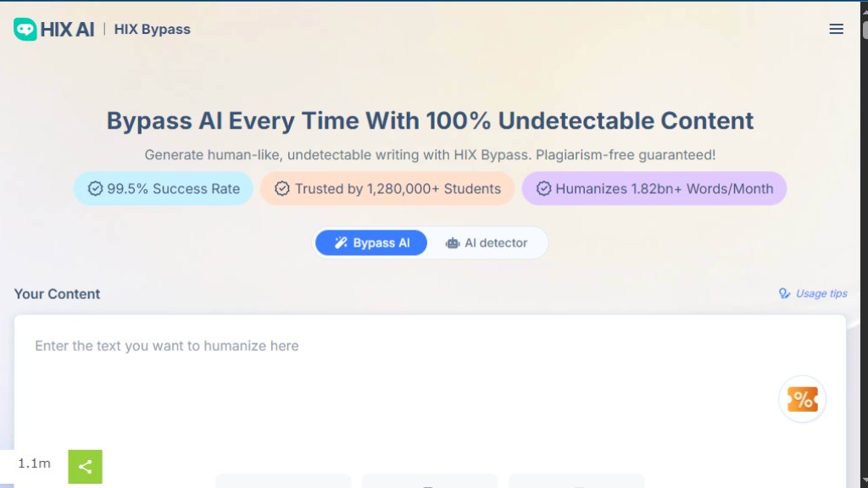868x488 pixels.
Task: Click the checkmark icon on Trusted by badge
Action: [282, 189]
